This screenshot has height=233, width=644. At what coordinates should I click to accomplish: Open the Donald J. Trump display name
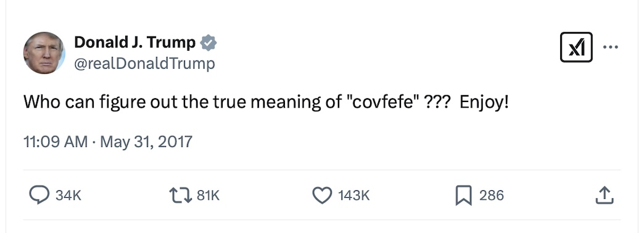click(x=134, y=43)
